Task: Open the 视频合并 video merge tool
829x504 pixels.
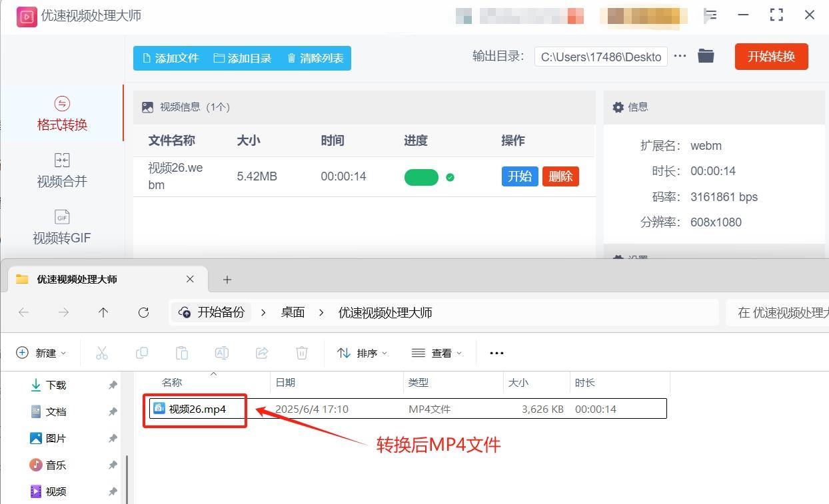Action: tap(62, 170)
